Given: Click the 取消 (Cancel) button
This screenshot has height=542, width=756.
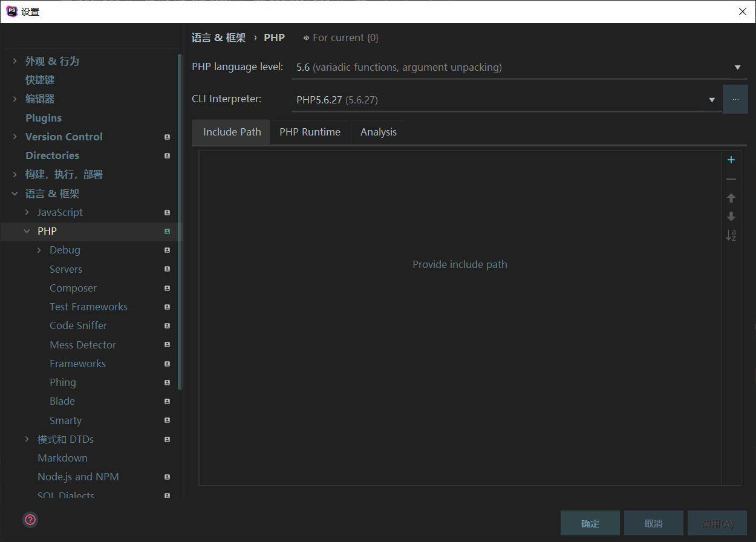Looking at the screenshot, I should click(x=654, y=523).
